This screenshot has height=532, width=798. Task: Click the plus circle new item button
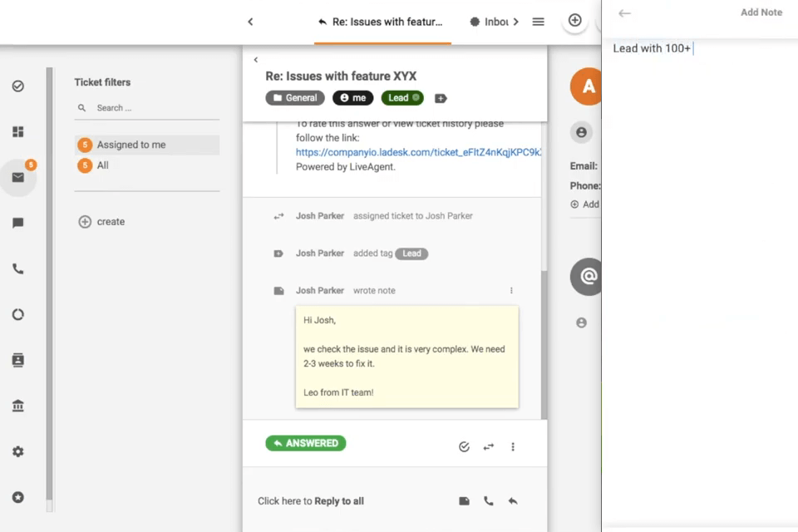574,20
